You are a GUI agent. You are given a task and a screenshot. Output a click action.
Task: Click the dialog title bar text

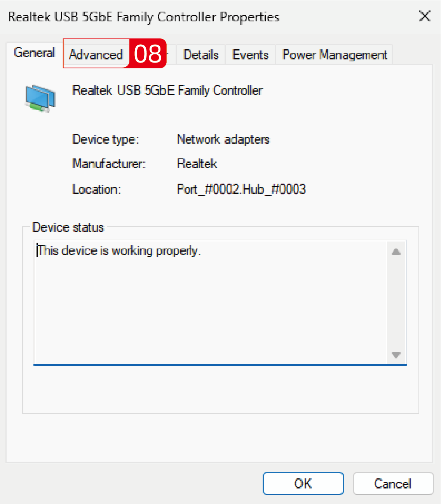coord(144,17)
